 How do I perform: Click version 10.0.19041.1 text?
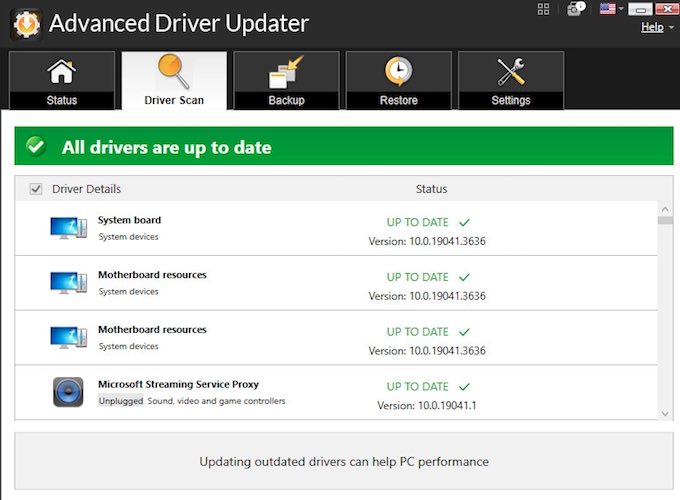(x=427, y=405)
